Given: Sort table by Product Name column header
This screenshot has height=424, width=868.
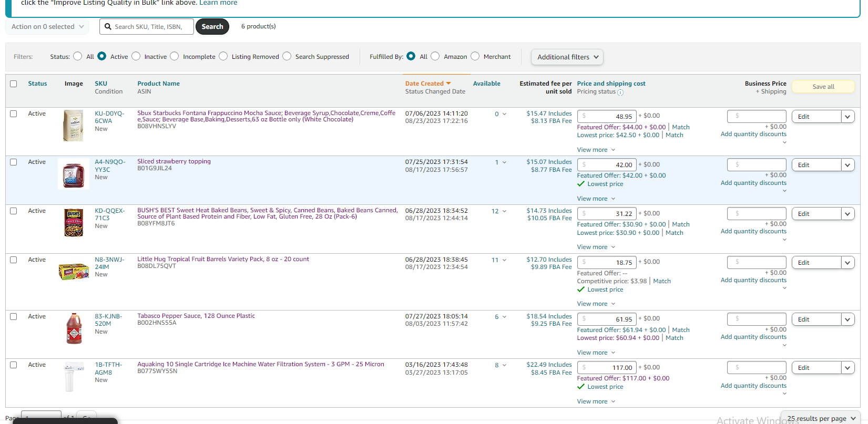Looking at the screenshot, I should 158,84.
